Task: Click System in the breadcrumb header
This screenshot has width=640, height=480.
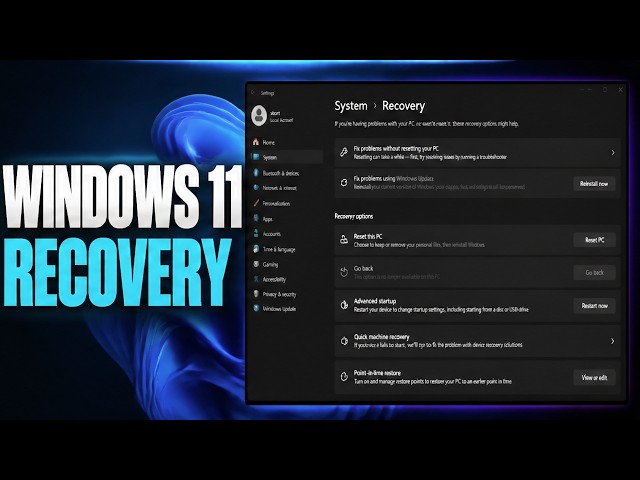Action: click(351, 106)
